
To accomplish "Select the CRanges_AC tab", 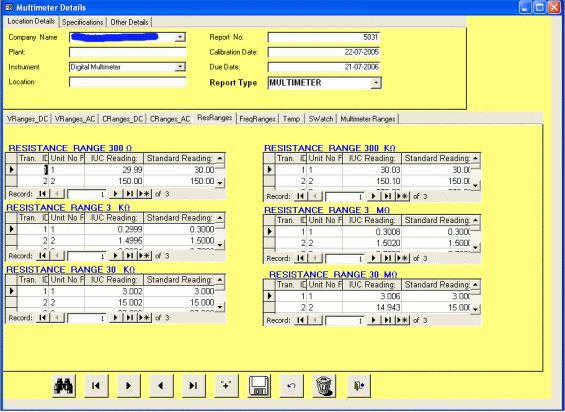I will [170, 119].
